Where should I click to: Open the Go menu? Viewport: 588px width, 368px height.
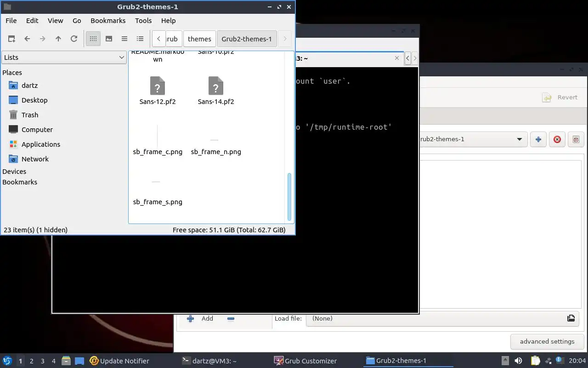pos(77,21)
